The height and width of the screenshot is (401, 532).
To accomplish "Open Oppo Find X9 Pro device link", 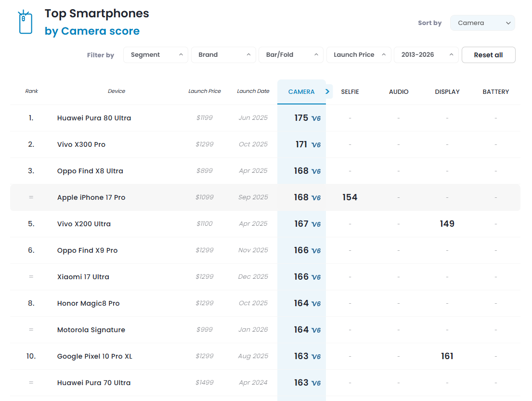I will (87, 250).
